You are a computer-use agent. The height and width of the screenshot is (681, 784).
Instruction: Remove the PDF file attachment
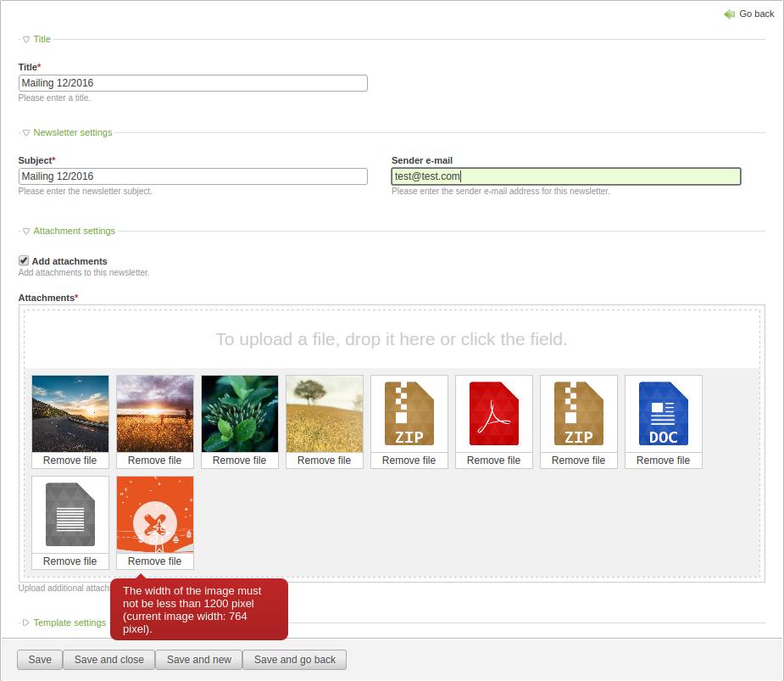(x=493, y=461)
